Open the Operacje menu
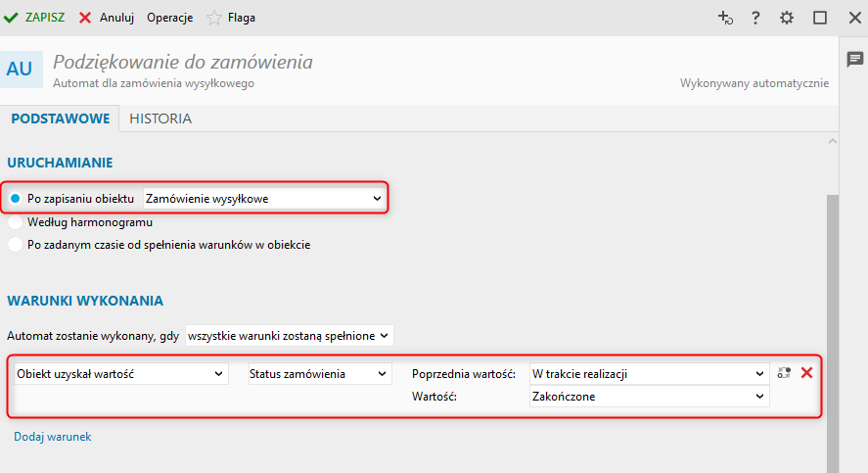The height and width of the screenshot is (473, 868). [169, 18]
